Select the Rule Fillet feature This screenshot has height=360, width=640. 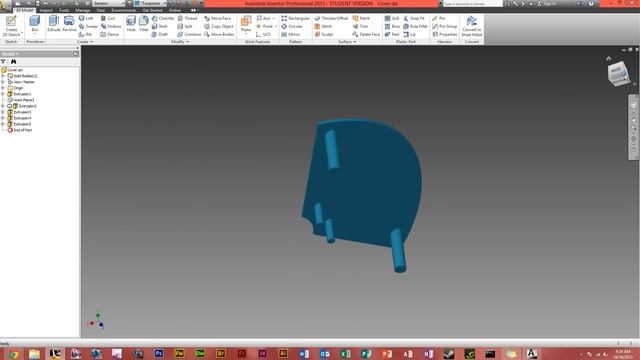click(x=415, y=26)
